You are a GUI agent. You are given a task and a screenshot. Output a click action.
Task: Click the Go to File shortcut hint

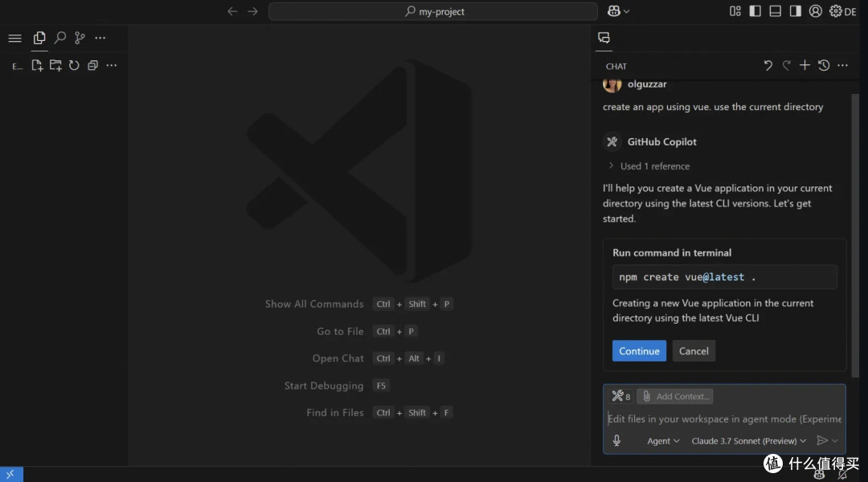[x=366, y=331]
